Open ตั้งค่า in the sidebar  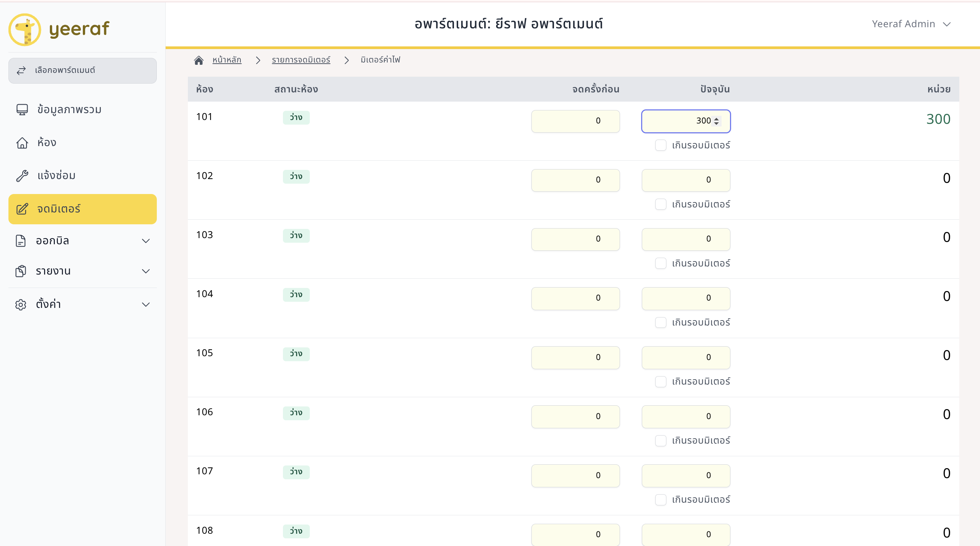pos(82,304)
